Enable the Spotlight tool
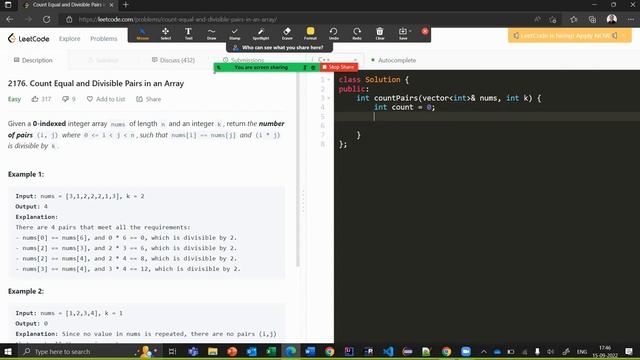 tap(260, 34)
